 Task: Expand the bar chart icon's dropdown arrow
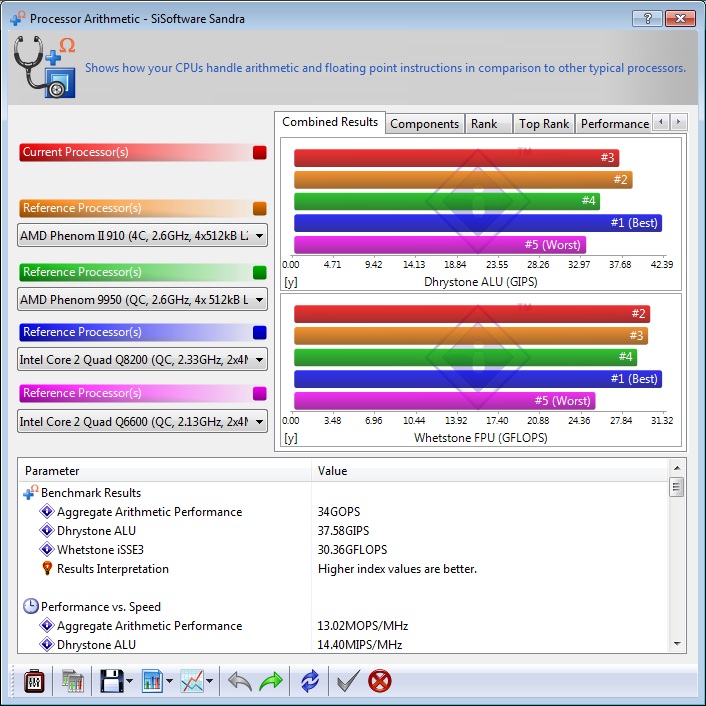[169, 681]
